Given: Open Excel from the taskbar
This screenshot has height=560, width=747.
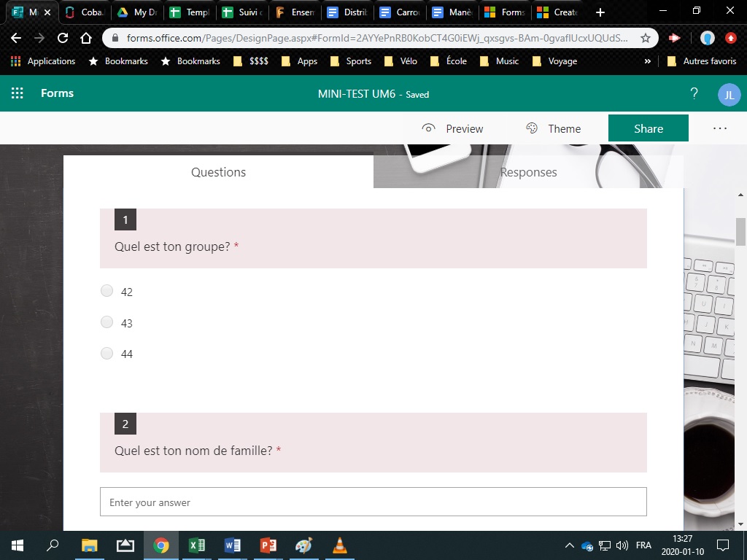Looking at the screenshot, I should 197,545.
